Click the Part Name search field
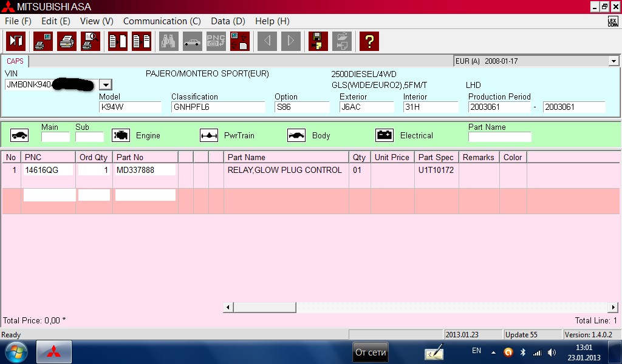The image size is (622, 364). 499,137
